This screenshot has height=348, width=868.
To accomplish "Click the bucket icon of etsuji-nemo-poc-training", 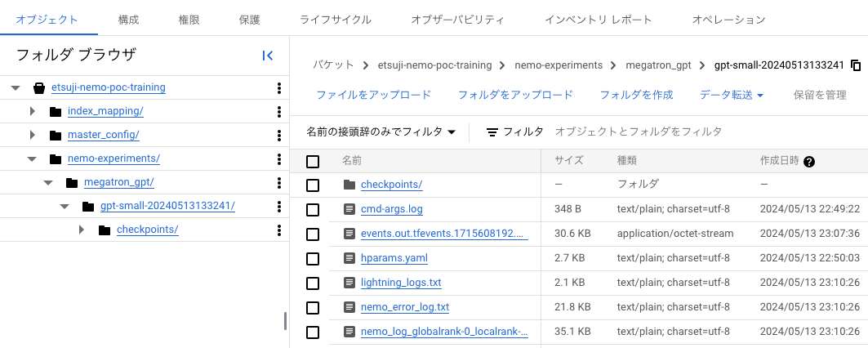I will point(39,87).
